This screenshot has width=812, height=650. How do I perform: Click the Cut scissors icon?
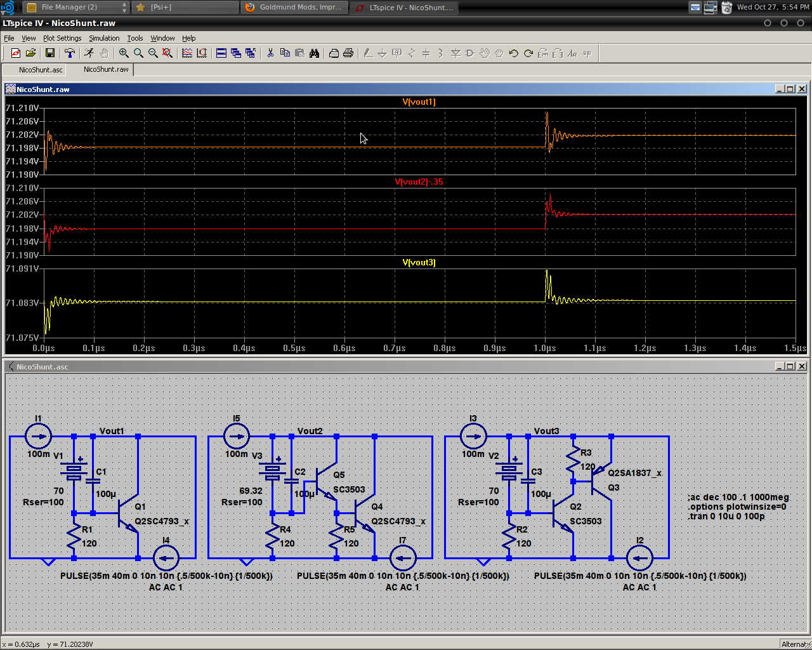(270, 53)
